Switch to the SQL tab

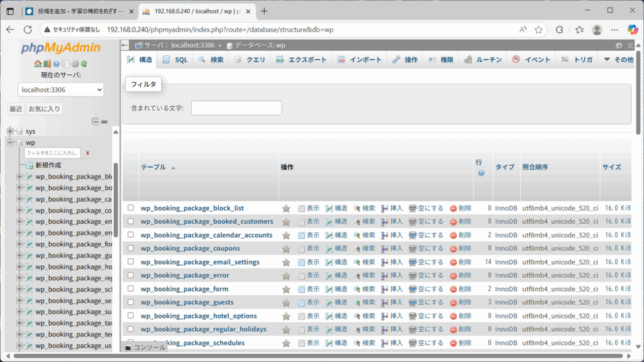(x=175, y=60)
